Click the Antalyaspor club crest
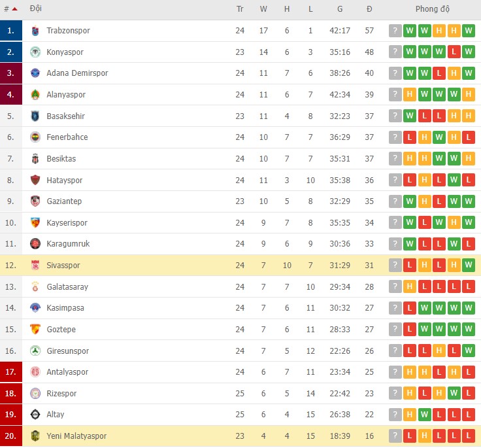The image size is (481, 448). tap(35, 372)
